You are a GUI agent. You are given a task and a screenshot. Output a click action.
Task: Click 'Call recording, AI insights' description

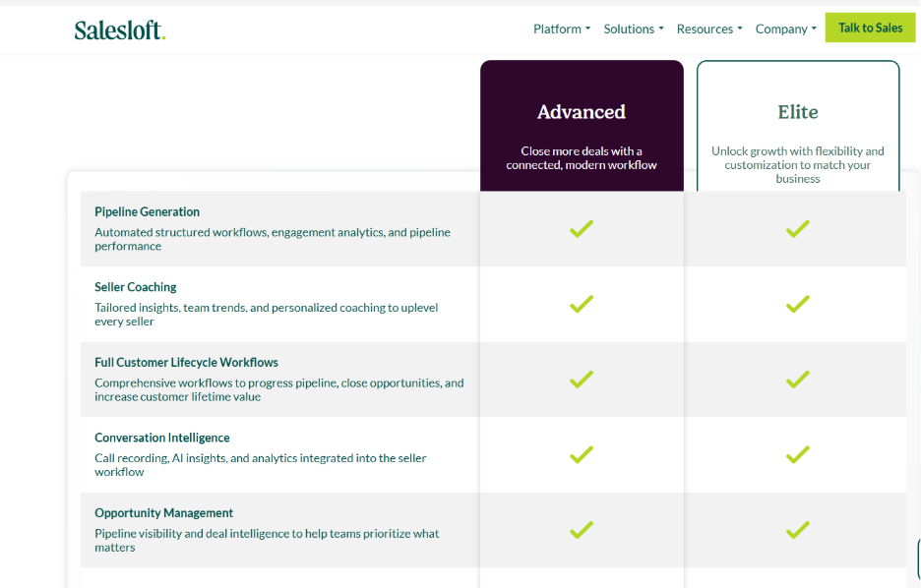tap(260, 465)
